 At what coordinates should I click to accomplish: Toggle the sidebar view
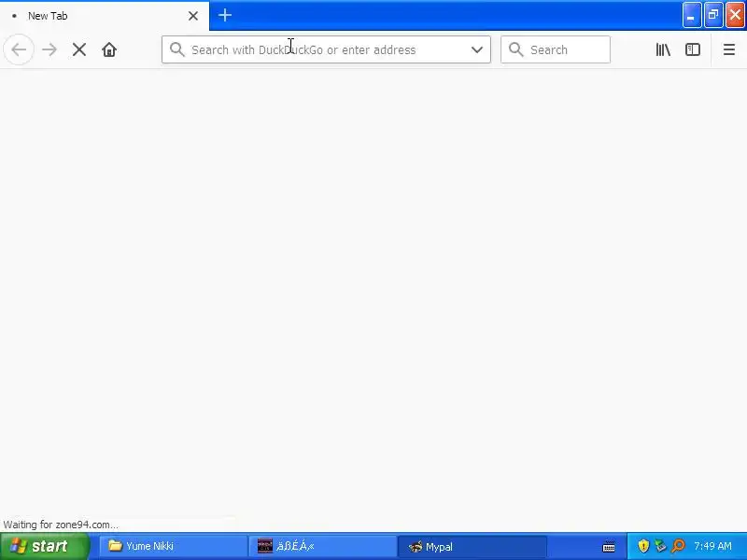(x=693, y=49)
